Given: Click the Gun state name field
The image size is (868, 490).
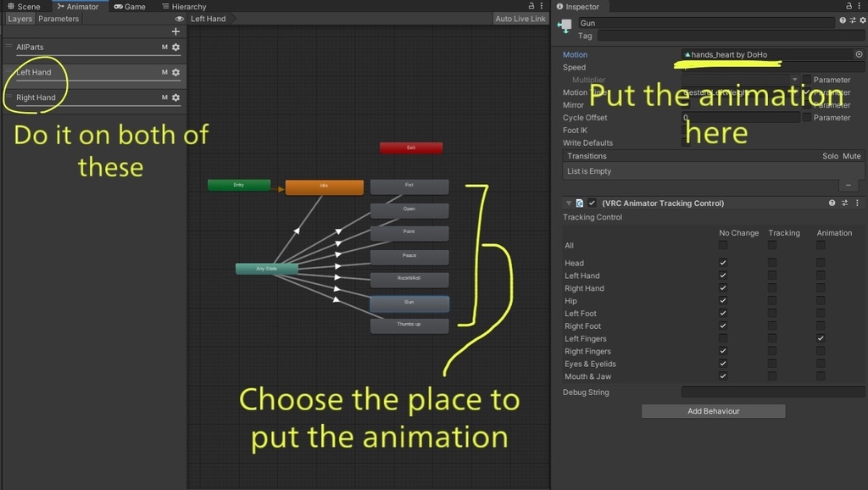Looking at the screenshot, I should tap(706, 23).
